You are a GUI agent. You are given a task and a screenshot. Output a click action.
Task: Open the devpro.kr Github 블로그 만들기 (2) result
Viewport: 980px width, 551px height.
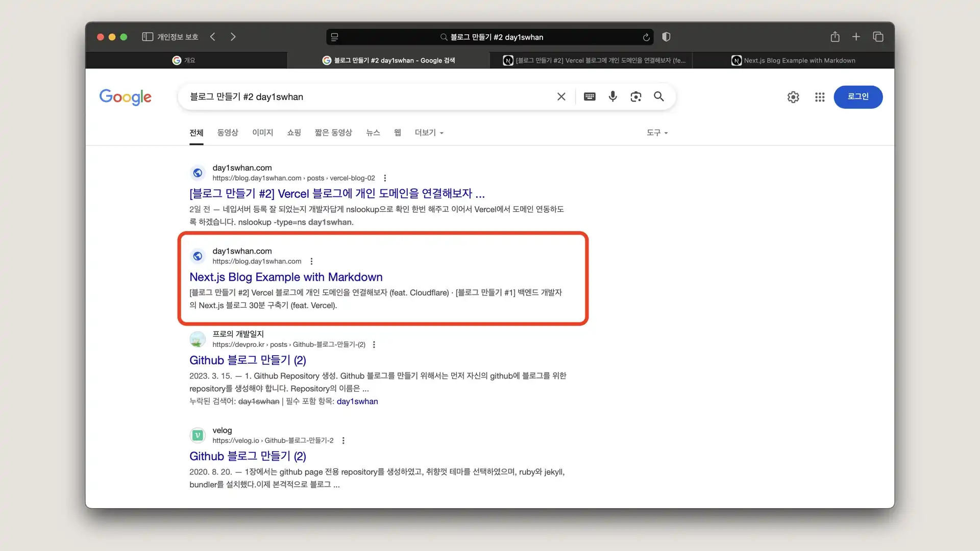248,360
